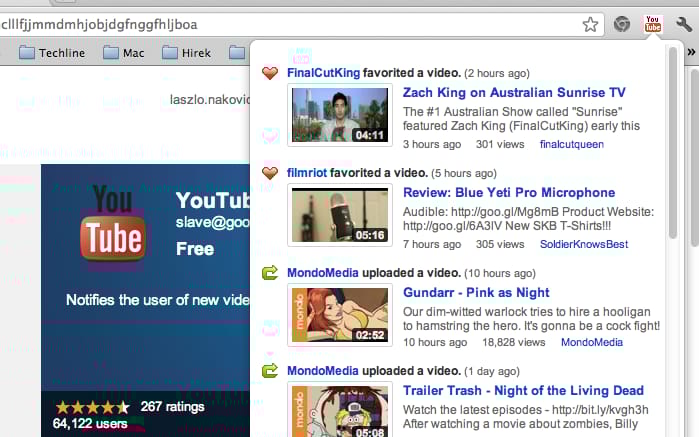Image resolution: width=699 pixels, height=437 pixels.
Task: Click the Trailer Trash thumbnail 05:08
Action: 340,409
